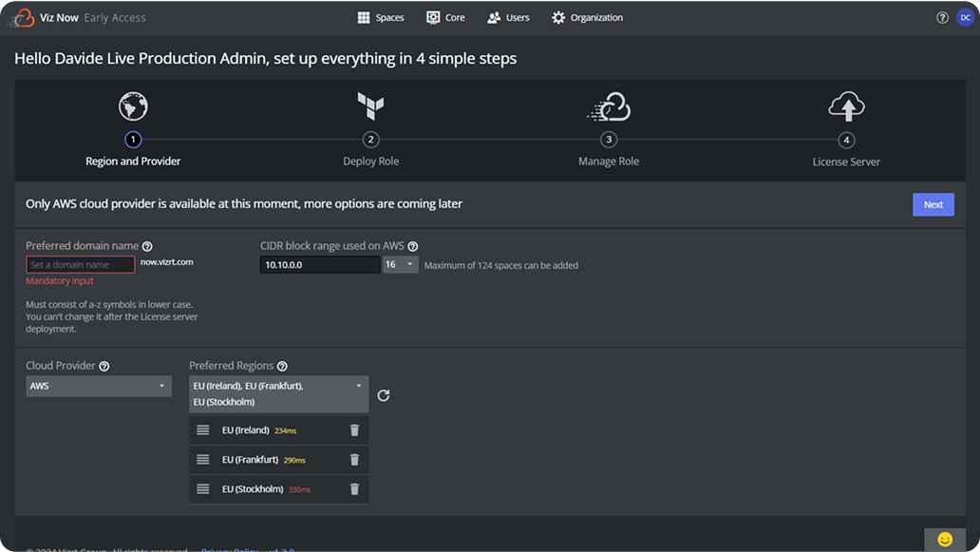Click the smiley feedback button

pyautogui.click(x=945, y=539)
